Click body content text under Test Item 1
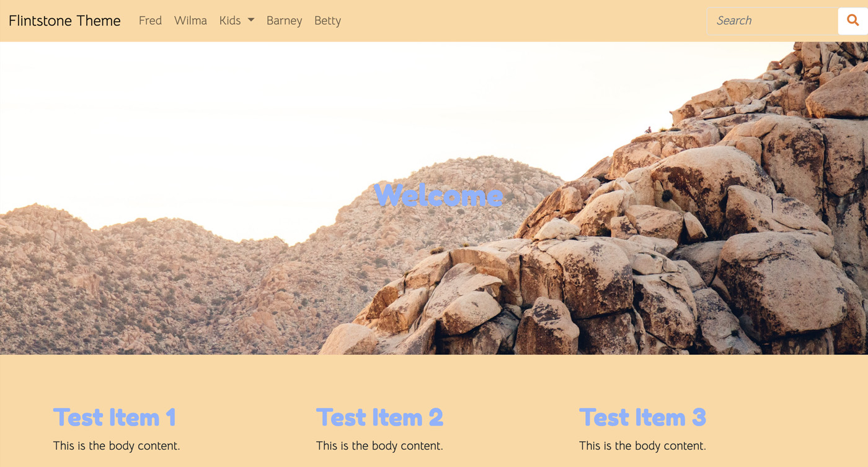 117,446
